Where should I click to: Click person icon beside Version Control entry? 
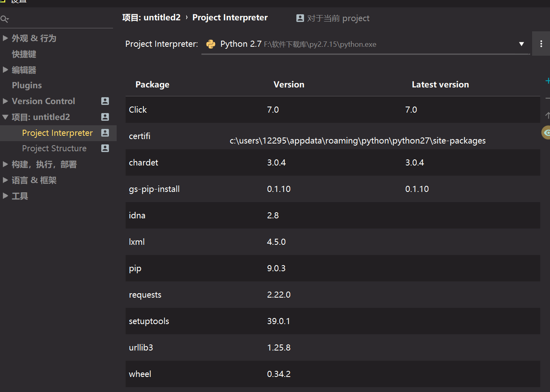105,101
